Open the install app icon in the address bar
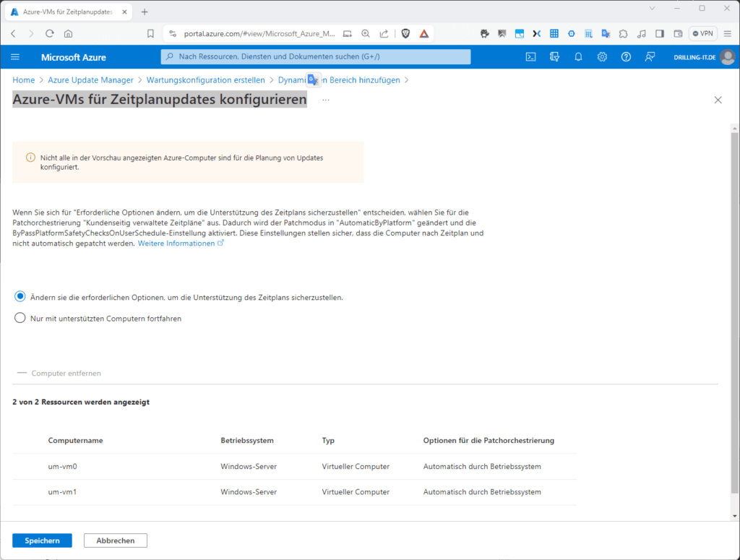Image resolution: width=740 pixels, height=560 pixels. pos(348,33)
